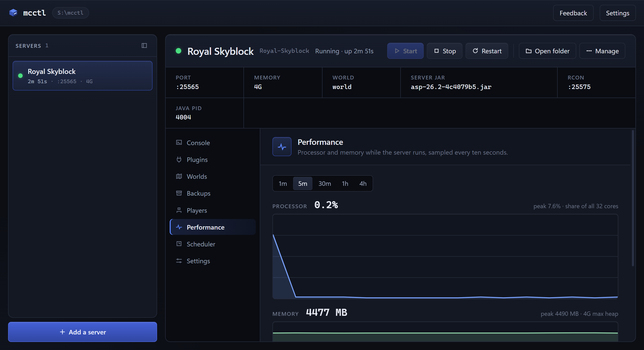Set chart range to 4h

tap(363, 184)
